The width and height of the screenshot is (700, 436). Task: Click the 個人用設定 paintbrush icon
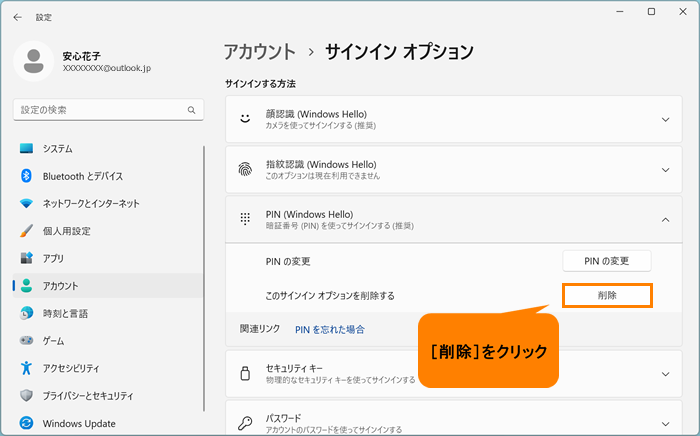[x=26, y=231]
